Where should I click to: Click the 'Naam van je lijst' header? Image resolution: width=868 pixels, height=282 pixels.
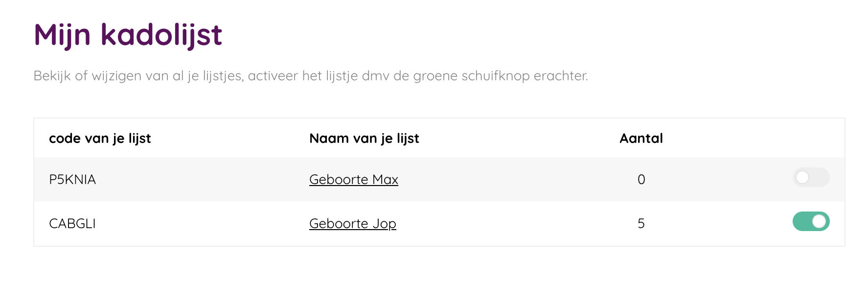364,139
